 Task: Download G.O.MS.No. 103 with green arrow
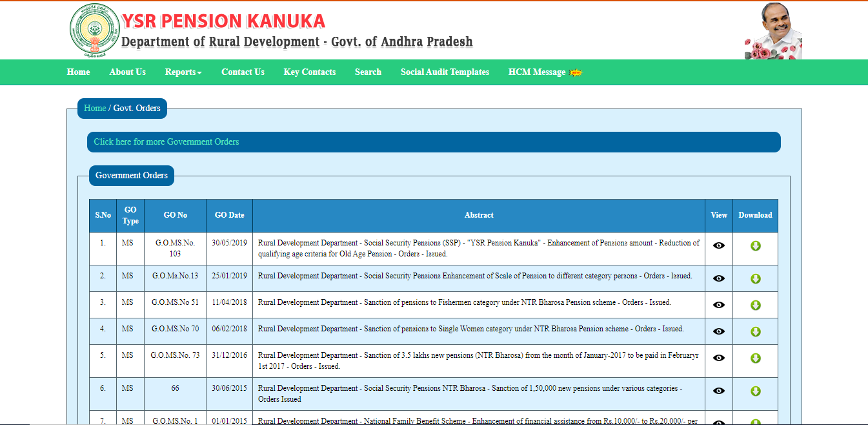click(756, 245)
